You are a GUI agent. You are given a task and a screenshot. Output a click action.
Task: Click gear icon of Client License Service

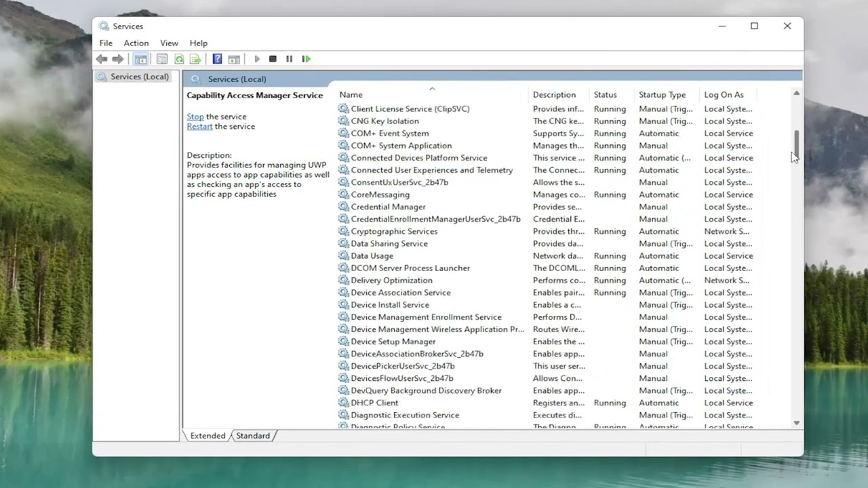344,108
